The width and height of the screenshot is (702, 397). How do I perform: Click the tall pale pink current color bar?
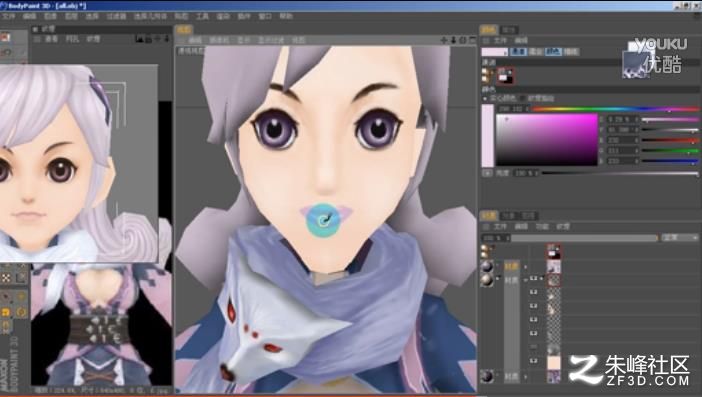tap(488, 136)
